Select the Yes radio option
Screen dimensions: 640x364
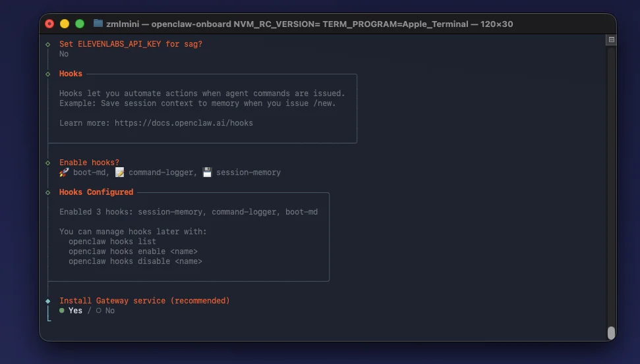(71, 311)
